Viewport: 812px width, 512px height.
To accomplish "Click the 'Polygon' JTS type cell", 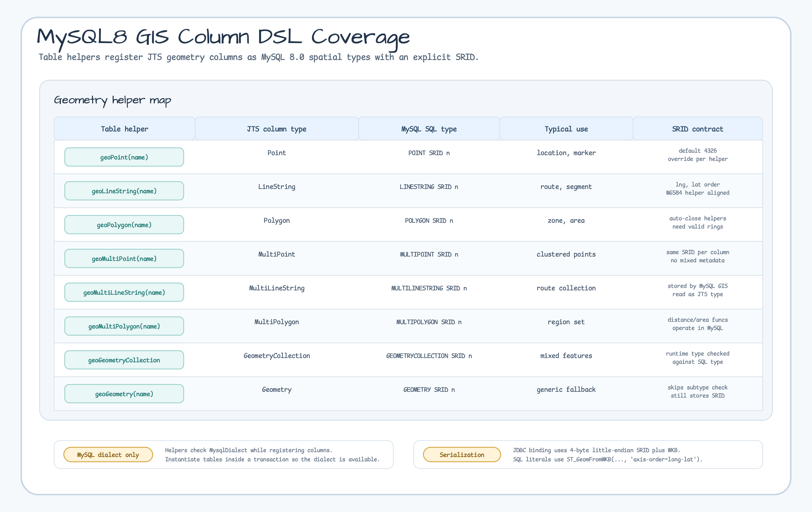I will pos(276,220).
